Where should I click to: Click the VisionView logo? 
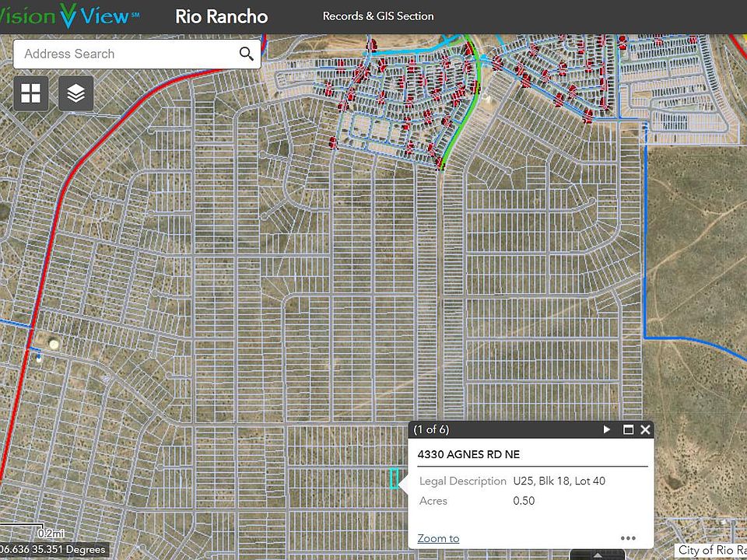click(70, 16)
